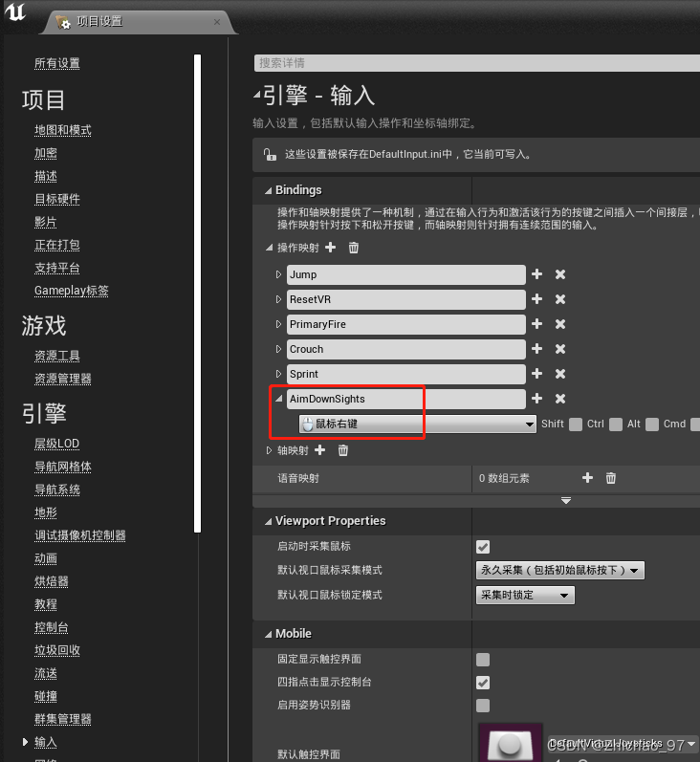700x762 pixels.
Task: Toggle Shift modifier for AimDownSights
Action: [576, 425]
